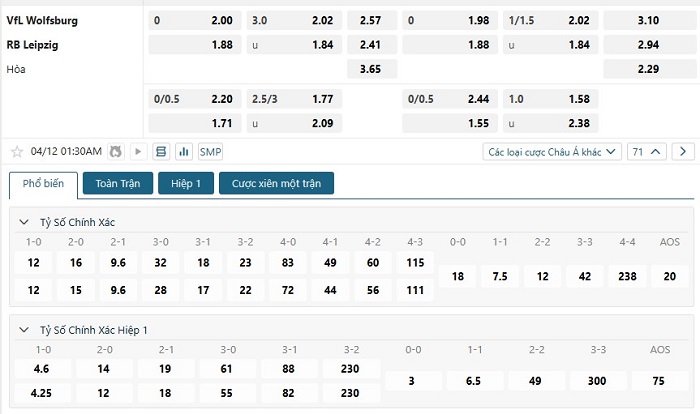Open the scoreboard list icon

161,152
